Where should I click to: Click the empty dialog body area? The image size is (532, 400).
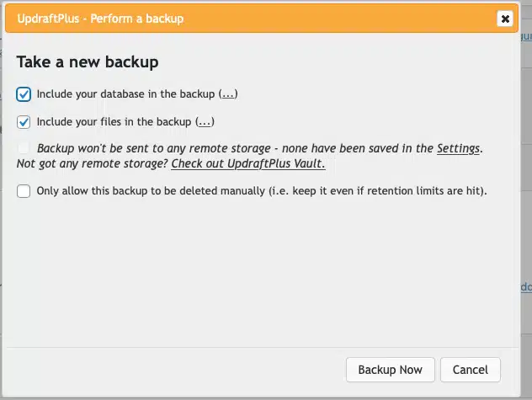point(261,272)
